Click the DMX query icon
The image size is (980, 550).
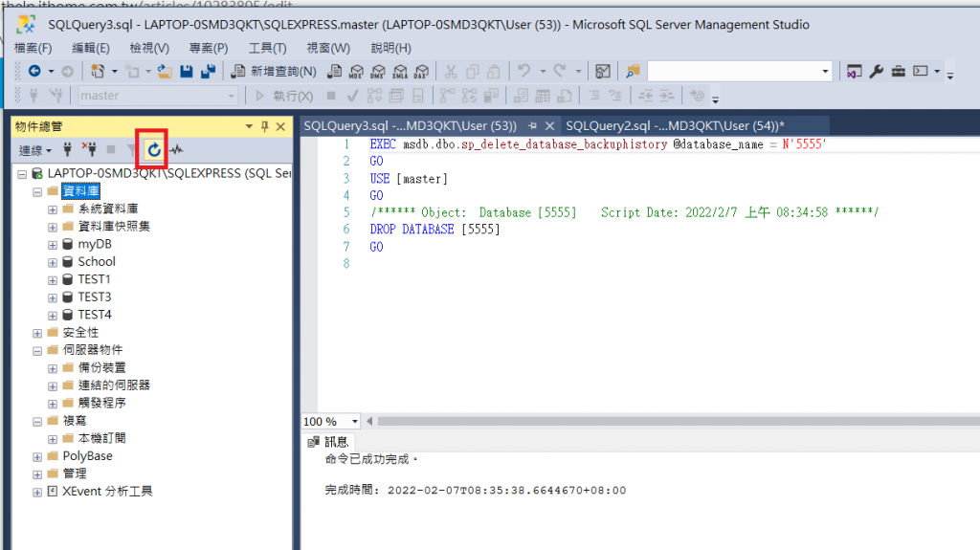click(378, 71)
